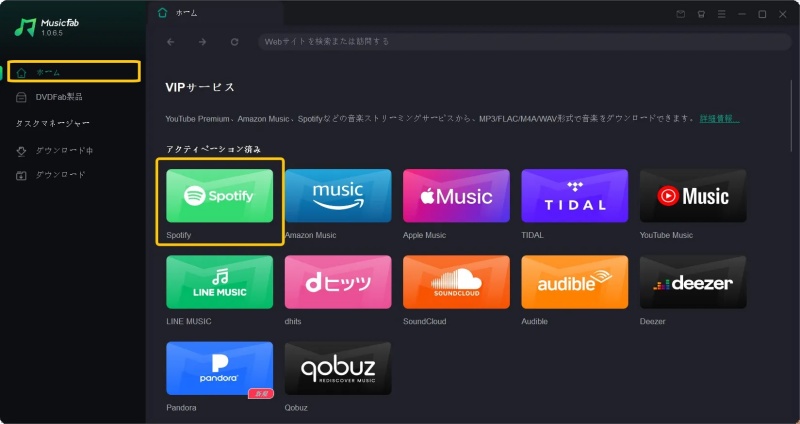Click the Qobuz label text

296,408
